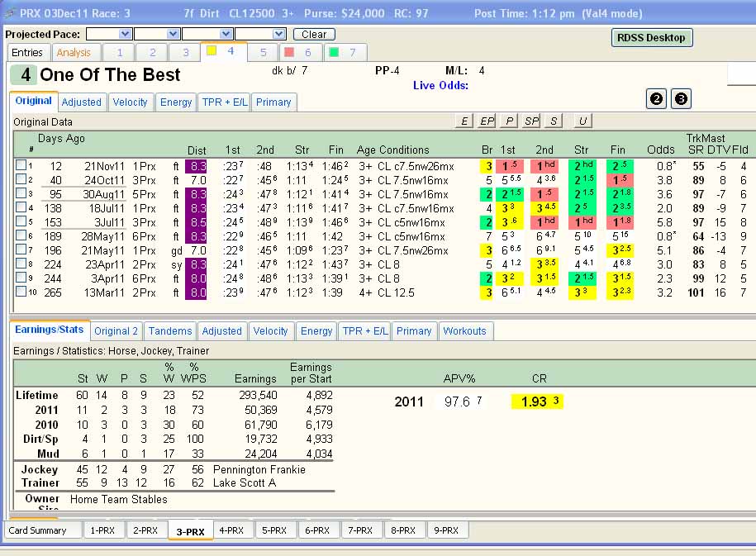The image size is (756, 556).
Task: Click the application icon in title bar
Action: (9, 13)
